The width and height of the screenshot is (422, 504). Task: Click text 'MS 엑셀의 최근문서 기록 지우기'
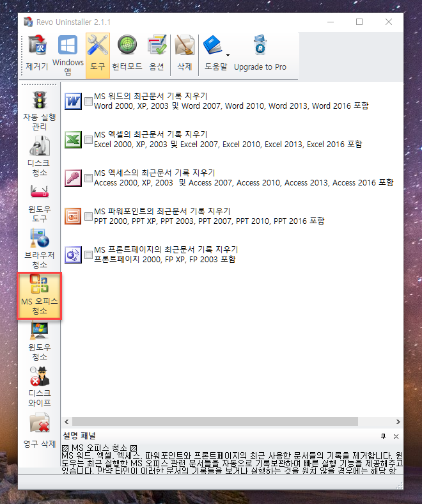[x=151, y=134]
